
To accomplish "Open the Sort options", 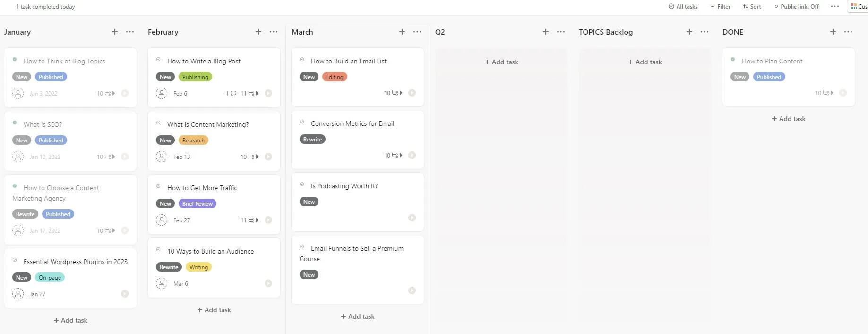I will tap(751, 6).
